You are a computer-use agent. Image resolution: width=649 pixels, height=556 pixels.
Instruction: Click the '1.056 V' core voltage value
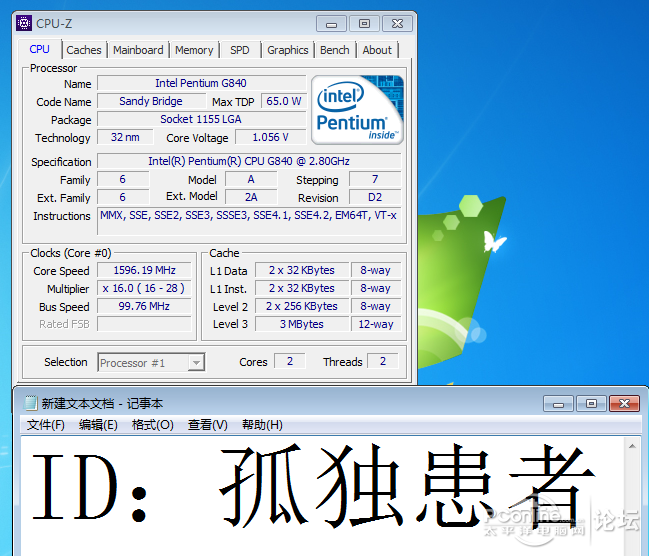pos(271,137)
